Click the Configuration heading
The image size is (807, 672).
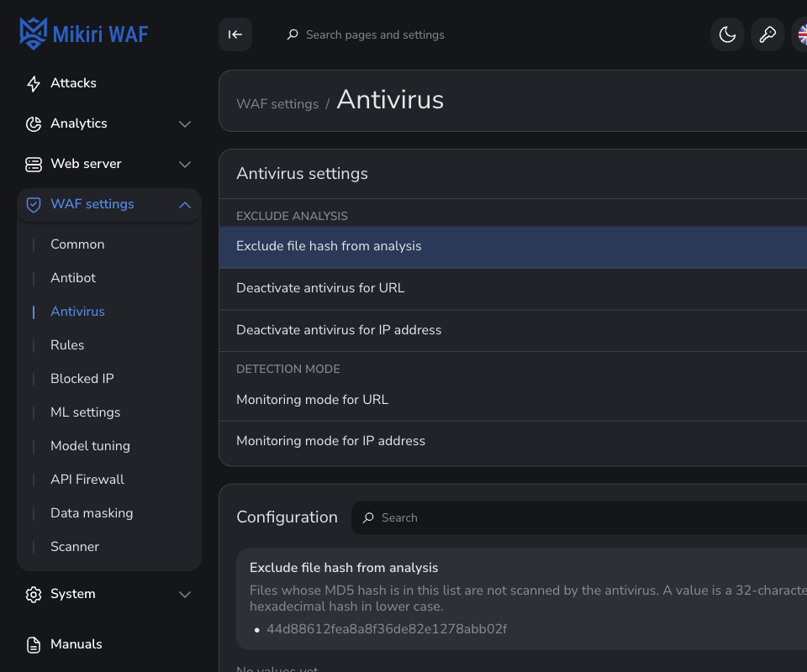[x=287, y=517]
